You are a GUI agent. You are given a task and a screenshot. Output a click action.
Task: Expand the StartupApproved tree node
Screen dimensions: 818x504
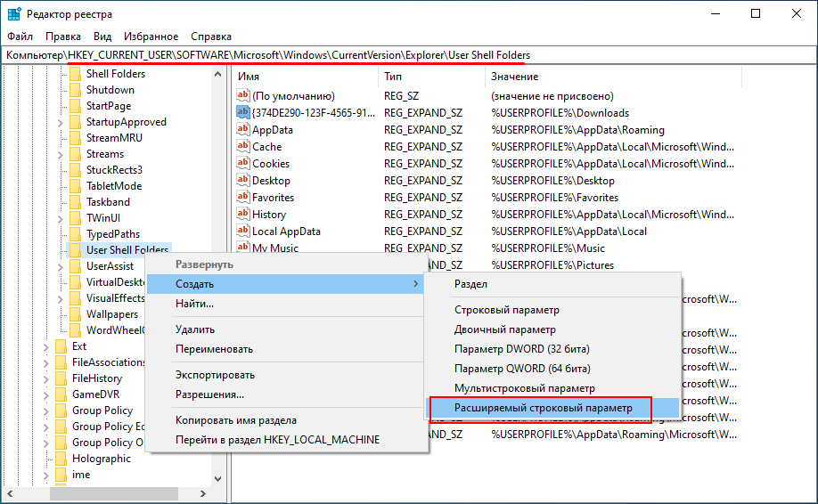[x=60, y=123]
